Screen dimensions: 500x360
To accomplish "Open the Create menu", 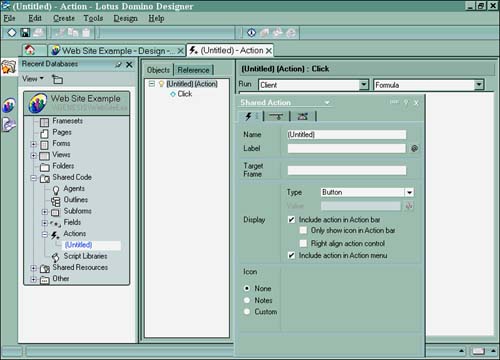I will point(64,18).
